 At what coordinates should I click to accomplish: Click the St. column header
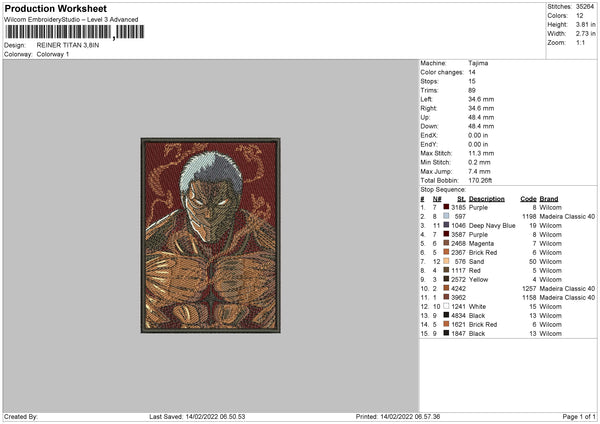point(461,199)
